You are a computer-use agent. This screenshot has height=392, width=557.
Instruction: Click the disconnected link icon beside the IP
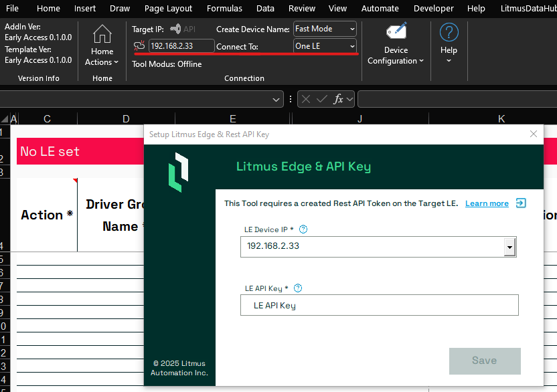[139, 45]
